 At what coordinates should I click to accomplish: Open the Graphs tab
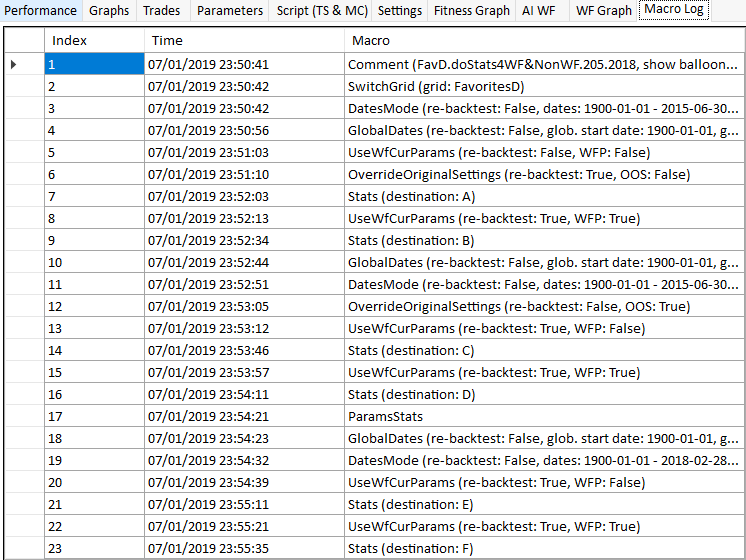(109, 11)
